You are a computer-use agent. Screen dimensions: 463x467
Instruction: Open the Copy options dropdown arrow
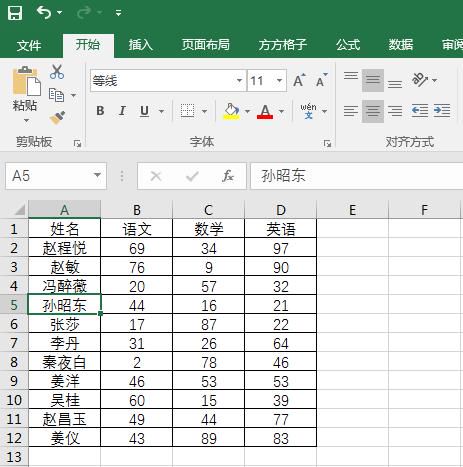click(x=73, y=96)
